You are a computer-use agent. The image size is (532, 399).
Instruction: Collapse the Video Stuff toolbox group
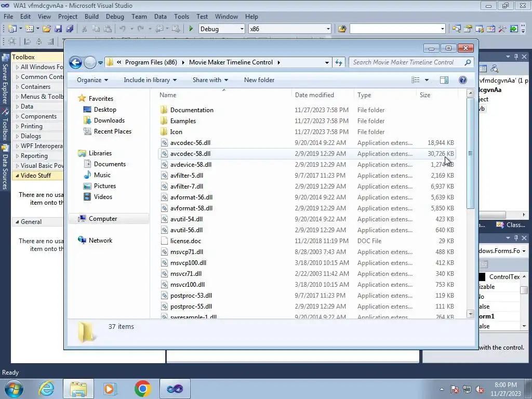click(17, 176)
